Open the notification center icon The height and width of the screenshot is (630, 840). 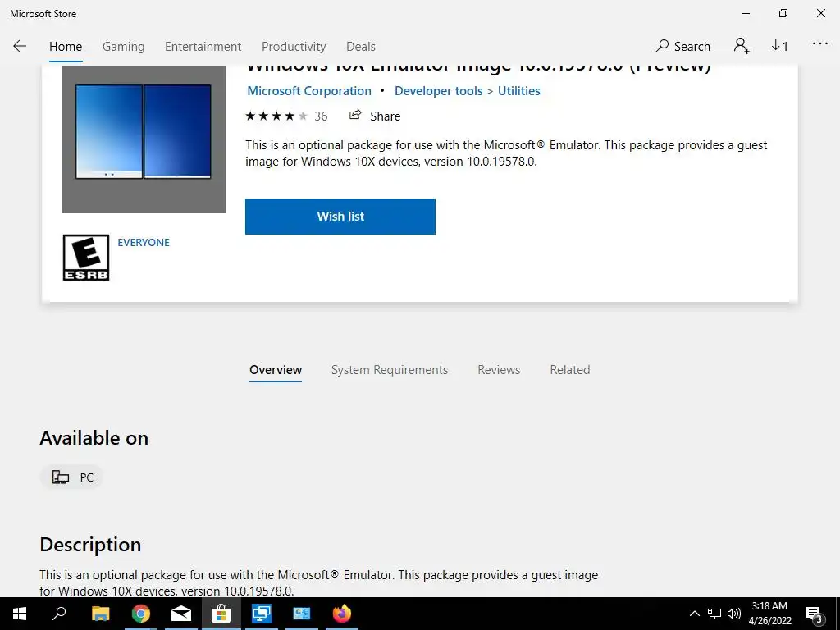(x=815, y=614)
